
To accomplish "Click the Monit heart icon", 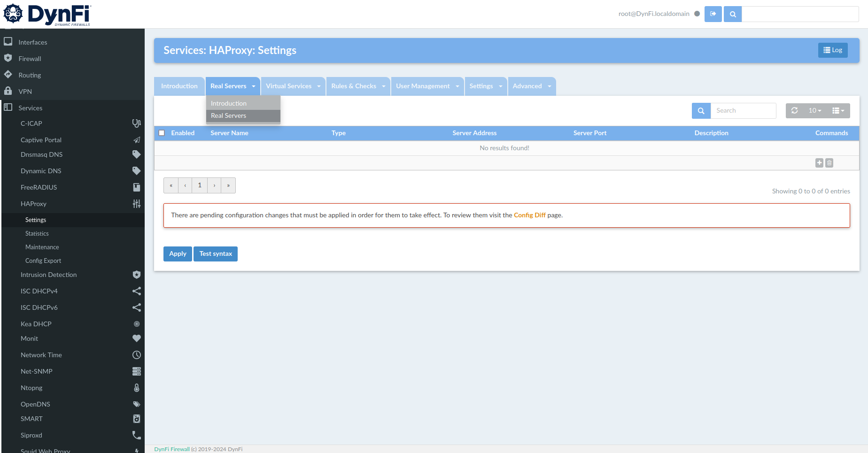I will [136, 338].
